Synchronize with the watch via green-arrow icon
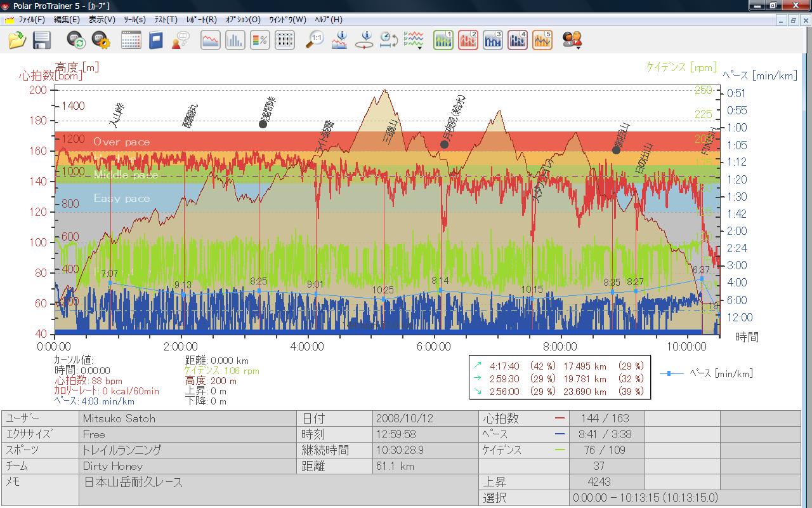 [77, 41]
